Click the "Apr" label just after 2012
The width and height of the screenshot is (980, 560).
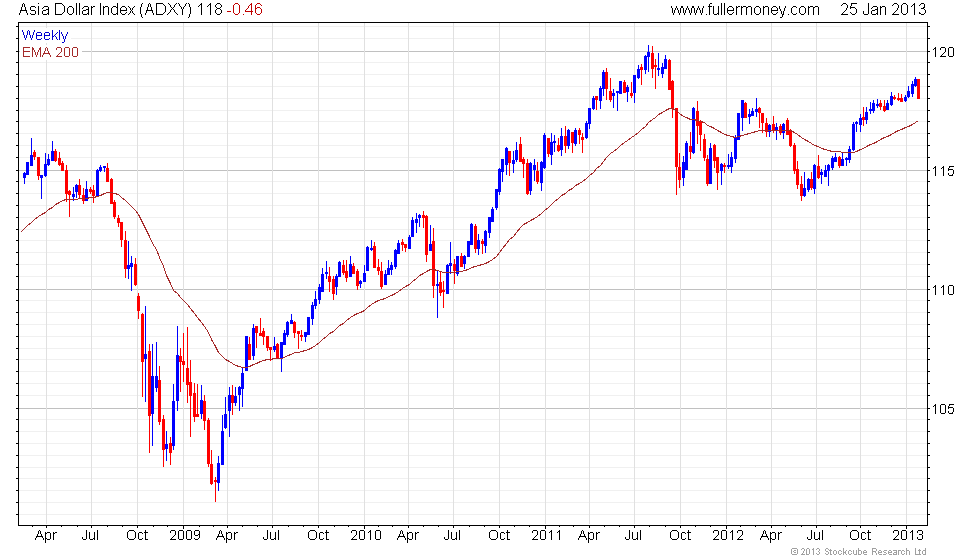[x=771, y=536]
